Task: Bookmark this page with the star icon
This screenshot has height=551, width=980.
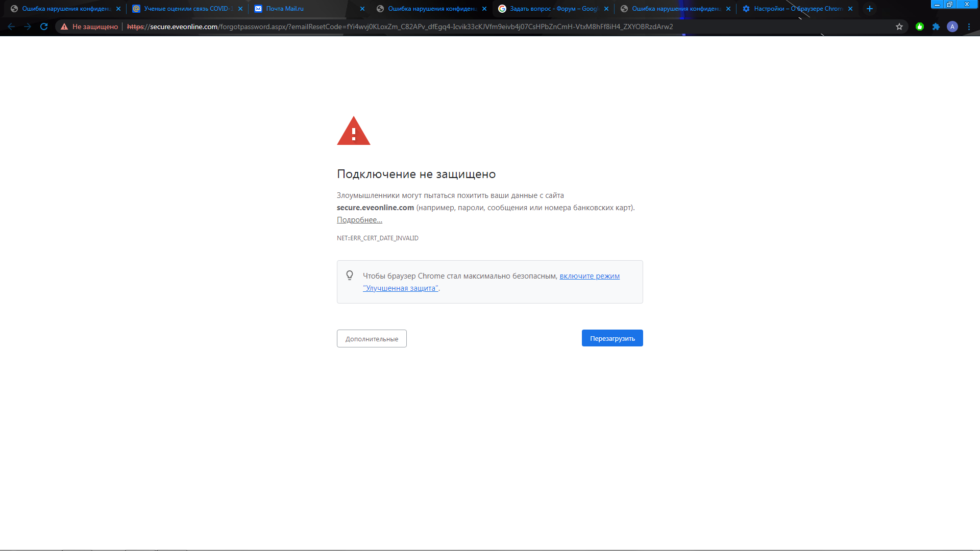Action: [x=899, y=27]
